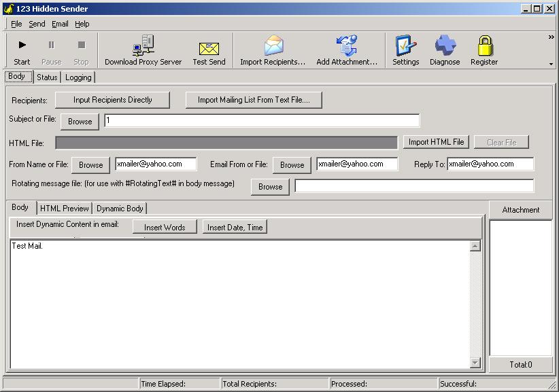The height and width of the screenshot is (392, 559).
Task: Click the Start play icon
Action: pos(22,46)
